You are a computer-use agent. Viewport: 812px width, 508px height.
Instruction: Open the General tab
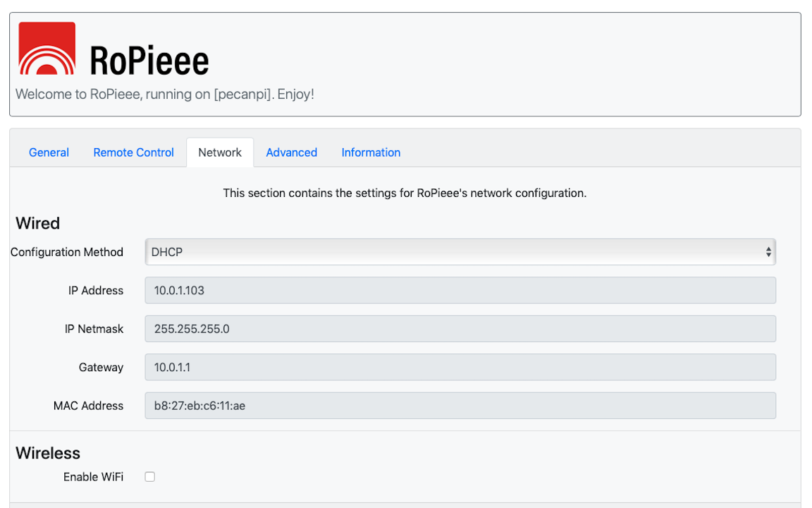click(49, 152)
